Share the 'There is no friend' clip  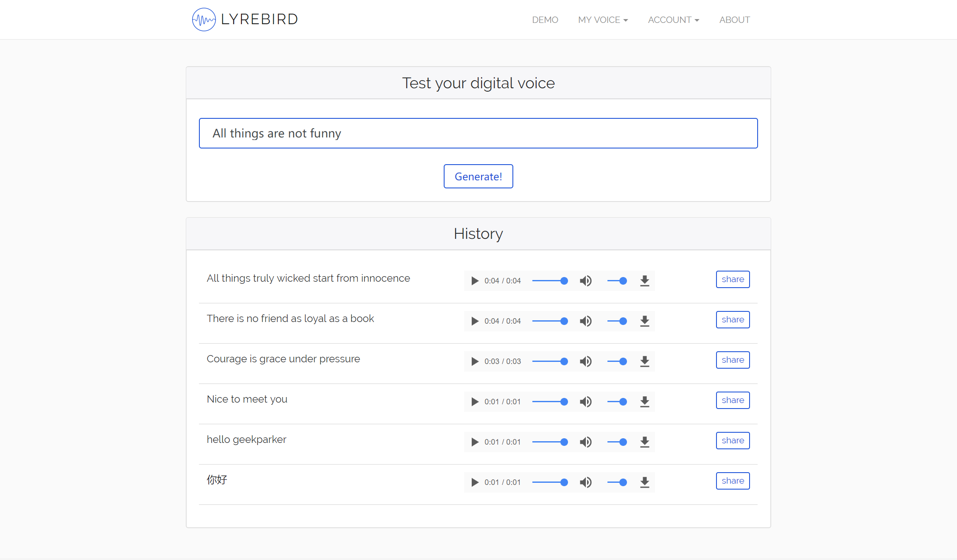click(x=733, y=319)
